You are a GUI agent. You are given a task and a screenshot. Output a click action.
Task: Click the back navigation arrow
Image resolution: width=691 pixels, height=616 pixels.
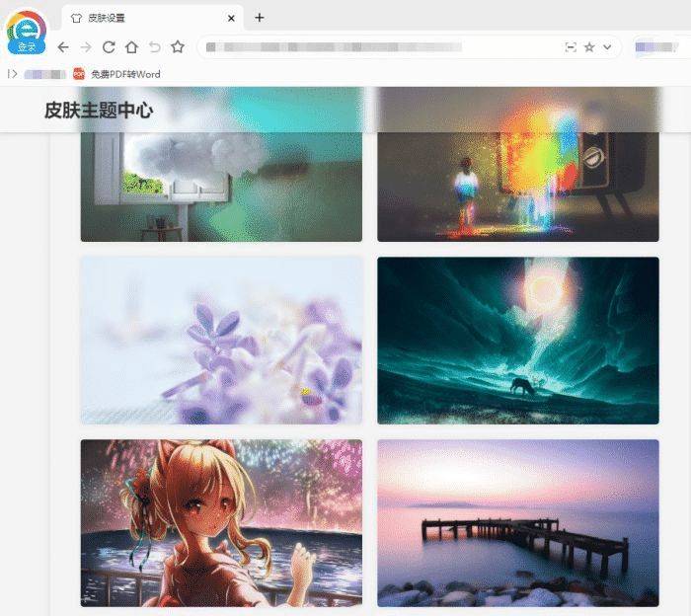[63, 46]
